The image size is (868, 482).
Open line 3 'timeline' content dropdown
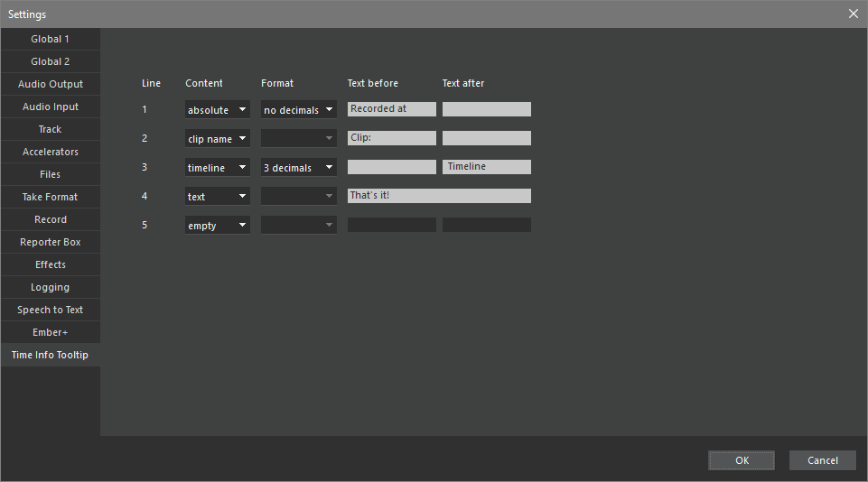[218, 168]
